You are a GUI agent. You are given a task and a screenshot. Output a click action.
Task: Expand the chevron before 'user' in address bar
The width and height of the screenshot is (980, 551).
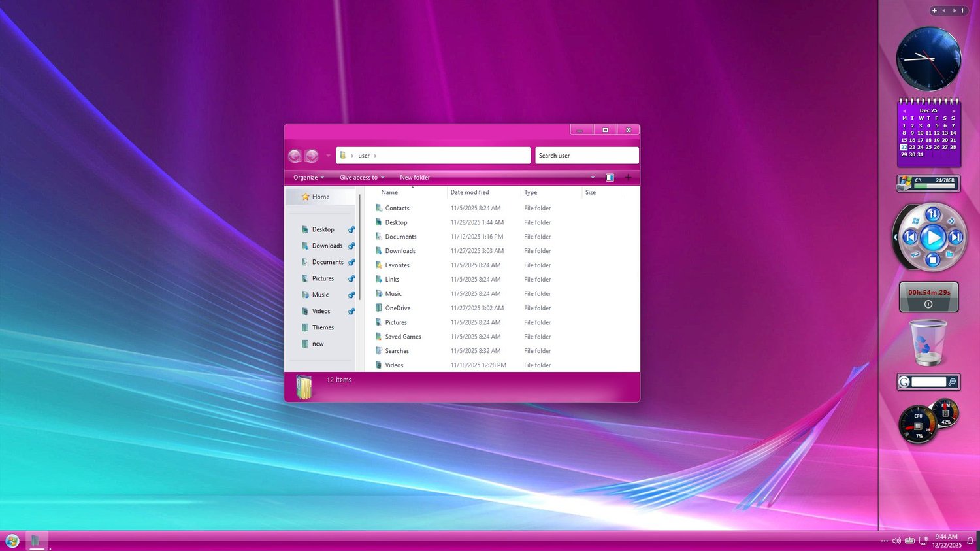pyautogui.click(x=352, y=156)
